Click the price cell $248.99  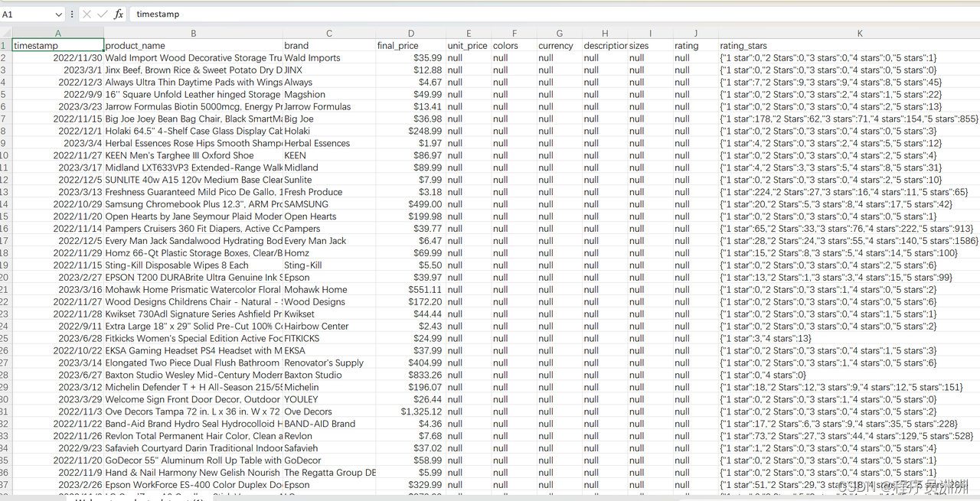coord(411,132)
